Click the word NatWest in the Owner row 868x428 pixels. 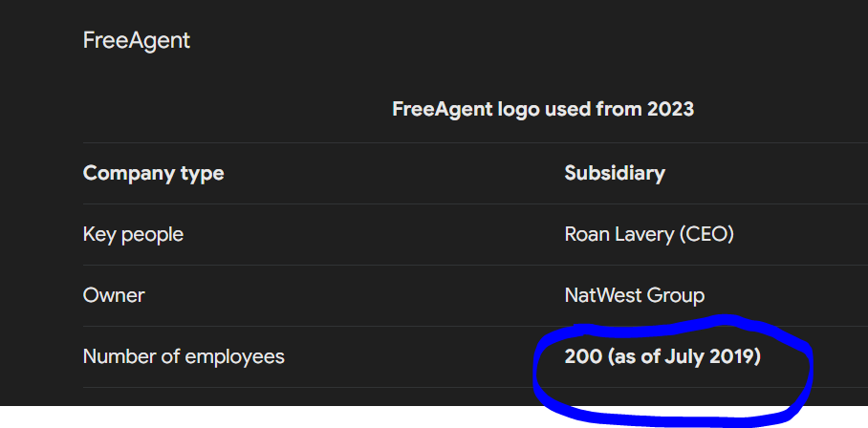click(x=597, y=295)
